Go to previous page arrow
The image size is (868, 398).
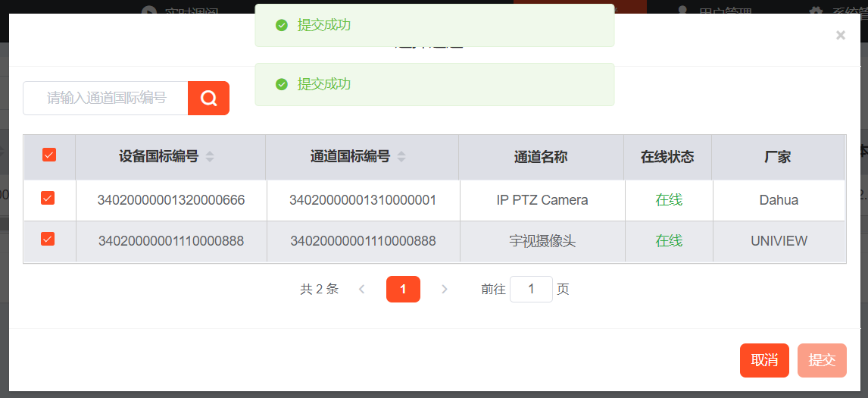pyautogui.click(x=361, y=289)
